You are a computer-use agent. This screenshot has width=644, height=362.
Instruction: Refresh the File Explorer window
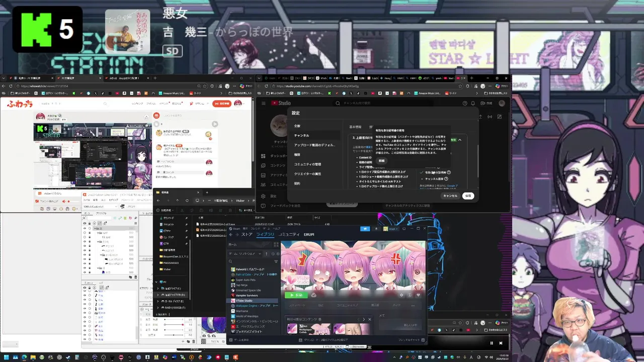(187, 200)
